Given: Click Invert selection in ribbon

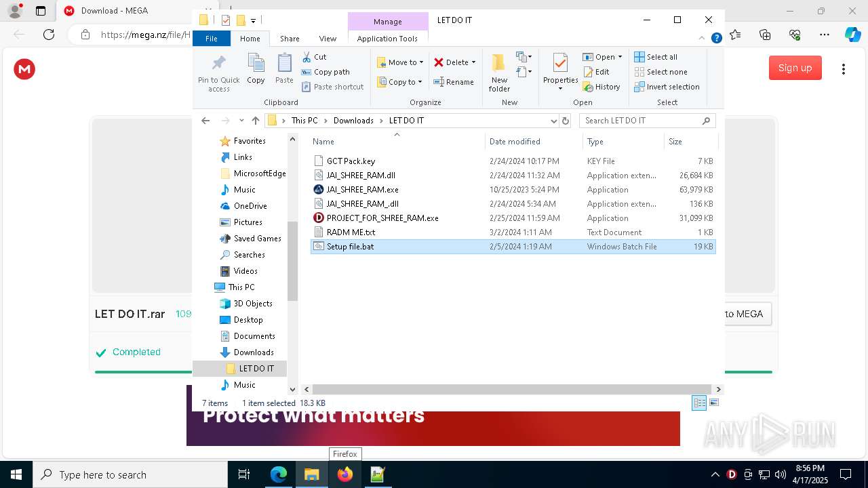Looking at the screenshot, I should point(667,87).
